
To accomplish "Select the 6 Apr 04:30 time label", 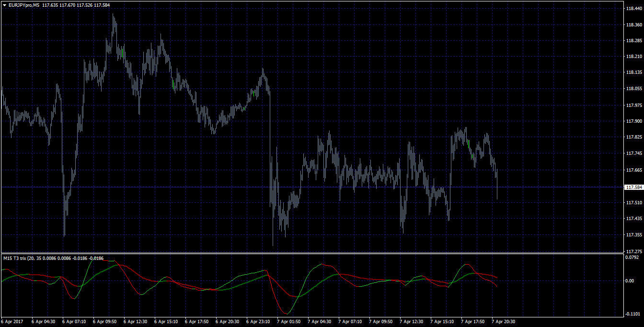I will tap(43, 322).
